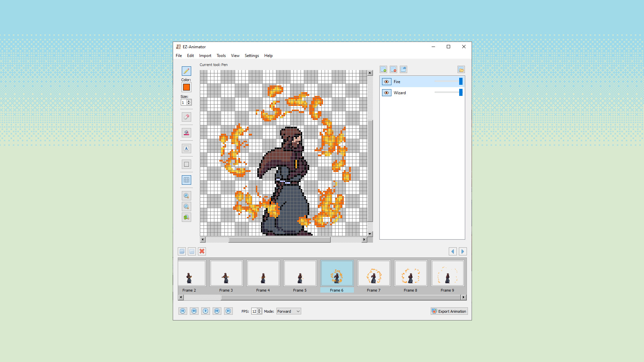Select the Pen tool
Screen dimensions: 644x362
coord(186,71)
